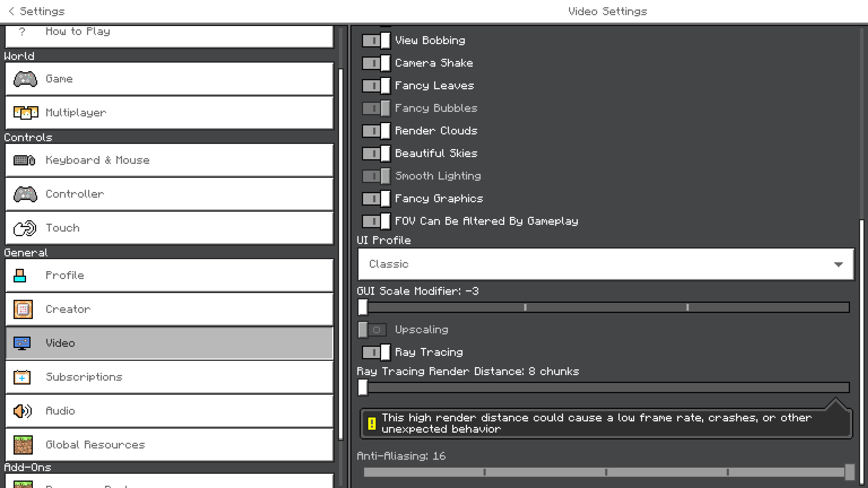Go back using Settings chevron
This screenshot has height=488, width=868.
(x=12, y=11)
